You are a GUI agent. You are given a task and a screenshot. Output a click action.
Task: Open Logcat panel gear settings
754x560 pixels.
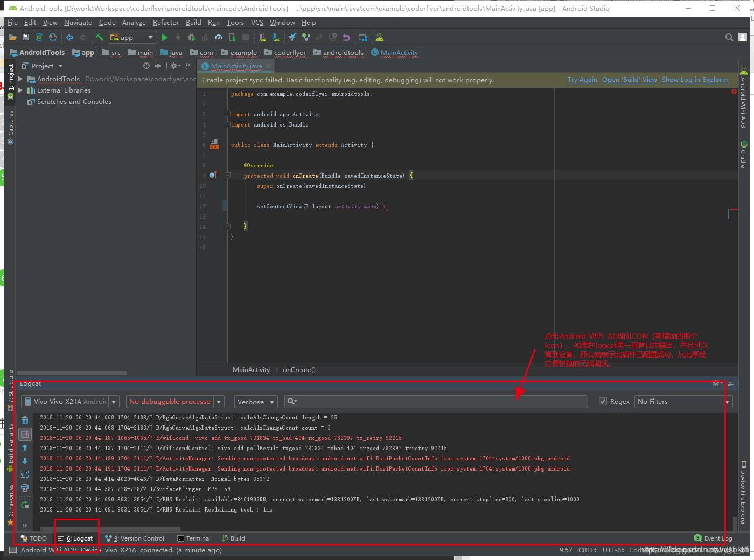717,383
